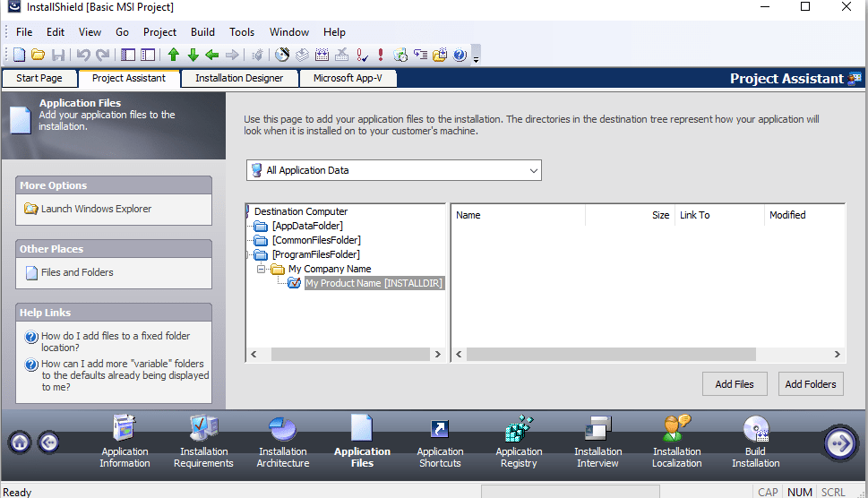Click Launch Windows Explorer link
Image resolution: width=868 pixels, height=498 pixels.
pos(96,209)
